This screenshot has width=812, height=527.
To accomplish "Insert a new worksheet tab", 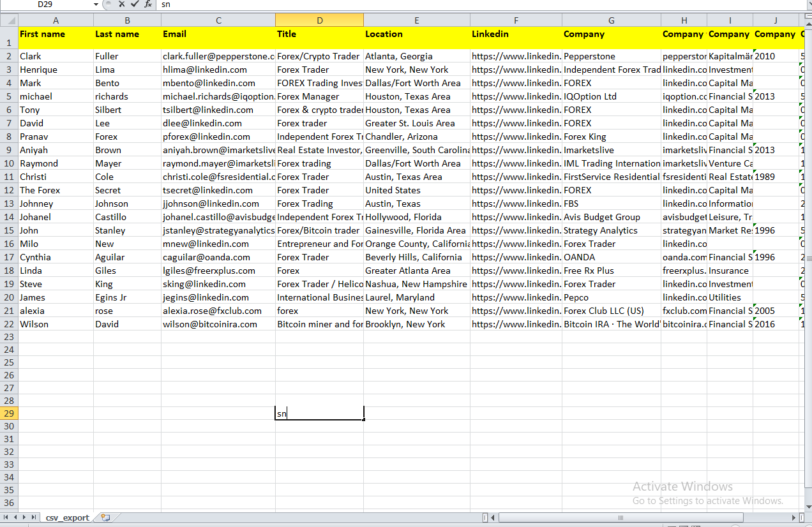I will (106, 517).
